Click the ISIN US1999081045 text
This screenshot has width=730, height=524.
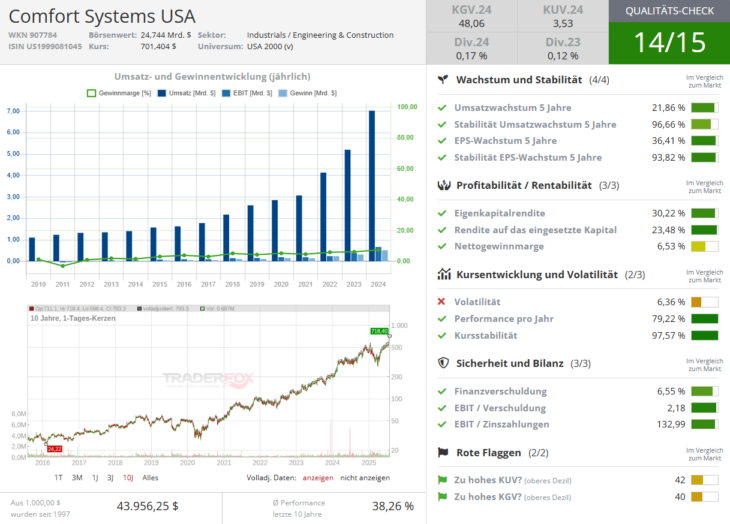[45, 47]
